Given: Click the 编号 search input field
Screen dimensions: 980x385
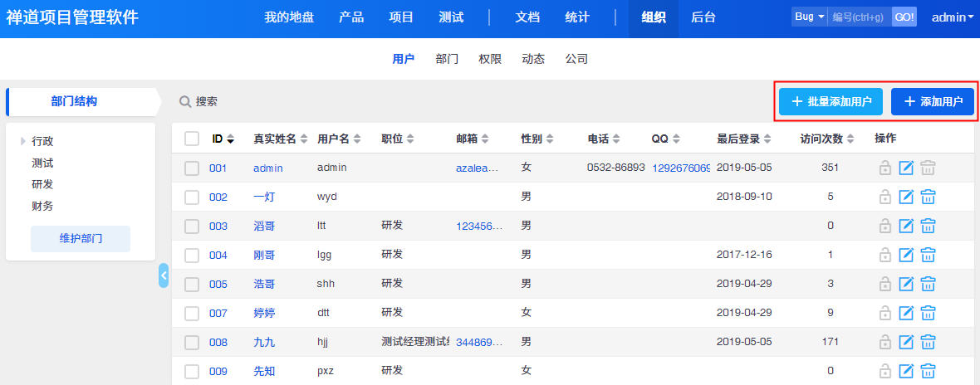Looking at the screenshot, I should point(860,17).
